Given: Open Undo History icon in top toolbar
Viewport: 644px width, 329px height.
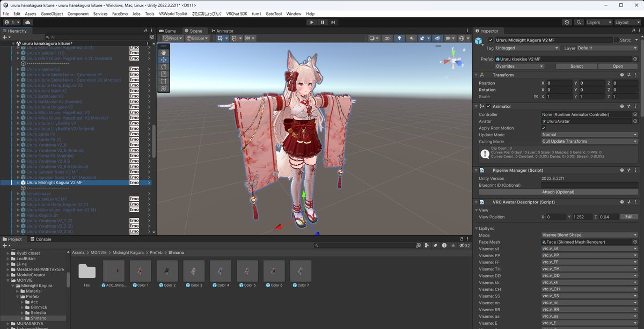Looking at the screenshot, I should coord(567,23).
